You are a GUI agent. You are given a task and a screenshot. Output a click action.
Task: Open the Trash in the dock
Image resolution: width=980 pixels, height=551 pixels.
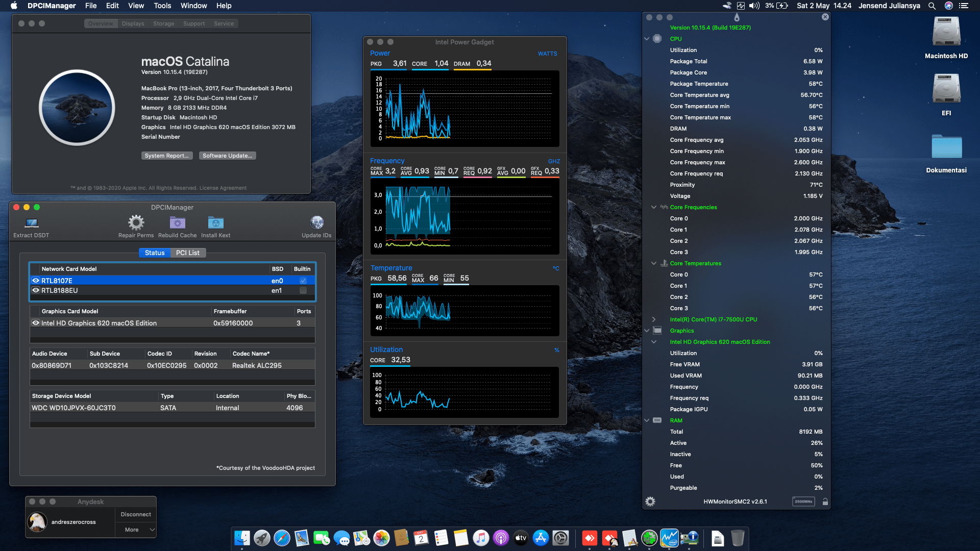(738, 538)
